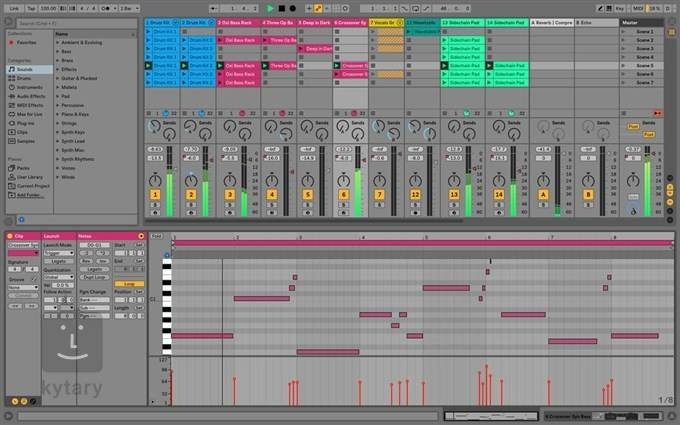The height and width of the screenshot is (425, 680).
Task: Open the User Library place
Action: 29,177
